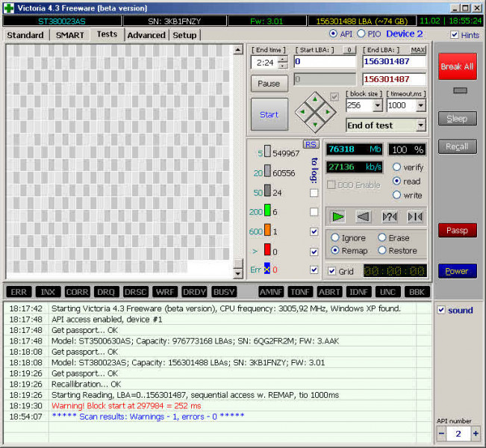Click the ABRT error indicator
Viewport: 486px width, 448px height.
point(329,292)
